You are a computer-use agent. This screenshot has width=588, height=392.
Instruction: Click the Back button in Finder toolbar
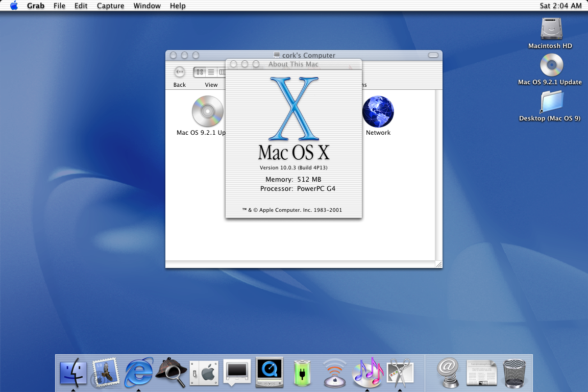pos(179,72)
